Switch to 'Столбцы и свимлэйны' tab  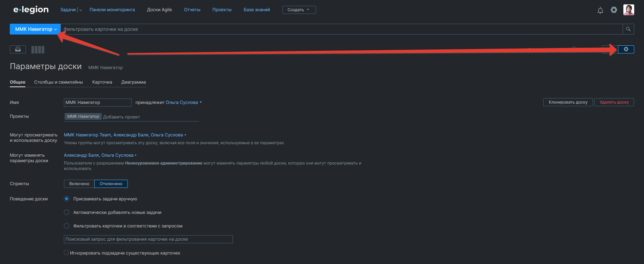(58, 82)
